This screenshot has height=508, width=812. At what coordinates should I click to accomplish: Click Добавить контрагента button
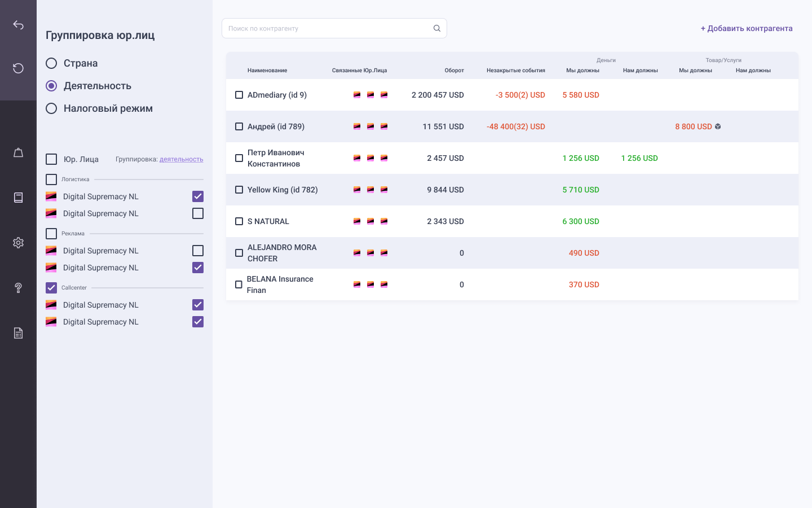coord(747,28)
